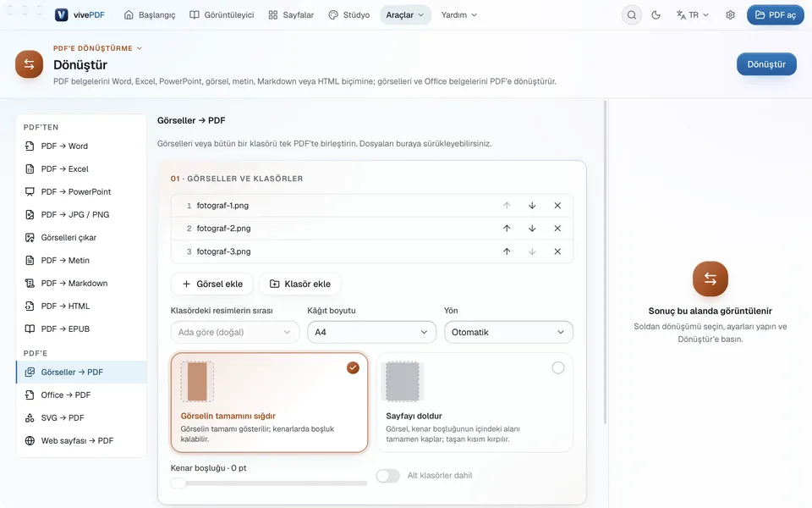The width and height of the screenshot is (812, 508).
Task: Open the Yön Otomatik dropdown
Action: click(508, 332)
